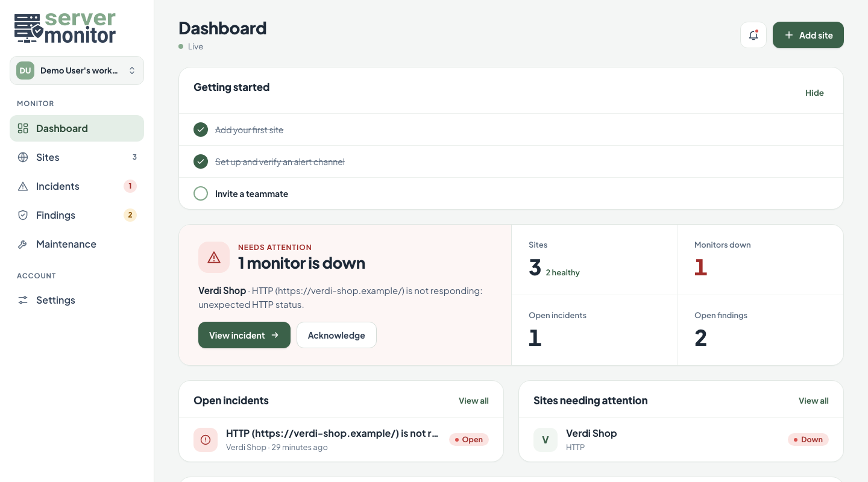
Task: Open Settings in the sidebar
Action: [77, 300]
